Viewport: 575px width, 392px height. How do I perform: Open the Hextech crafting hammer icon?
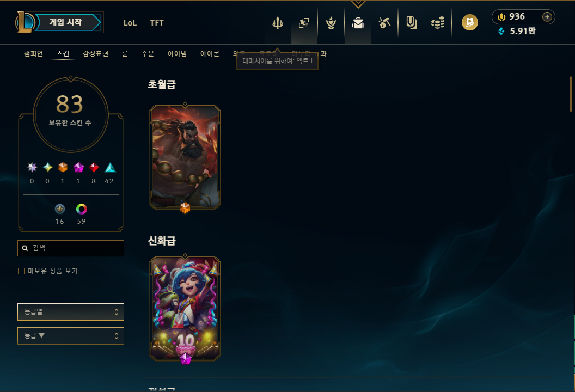click(384, 23)
